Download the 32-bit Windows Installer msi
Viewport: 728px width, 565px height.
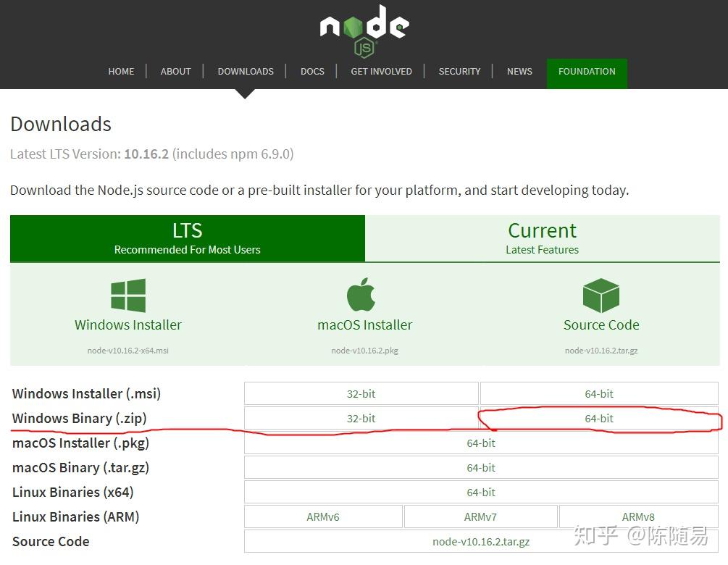click(361, 393)
